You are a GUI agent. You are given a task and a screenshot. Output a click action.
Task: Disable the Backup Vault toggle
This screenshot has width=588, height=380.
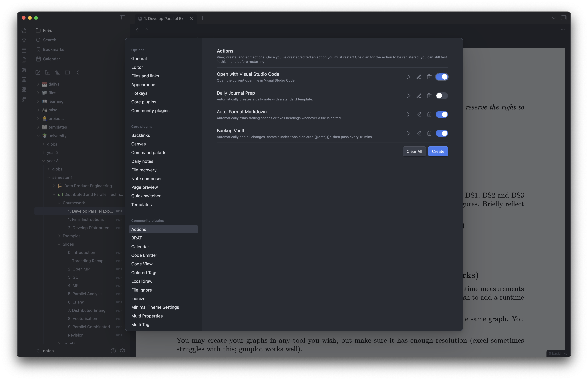441,133
